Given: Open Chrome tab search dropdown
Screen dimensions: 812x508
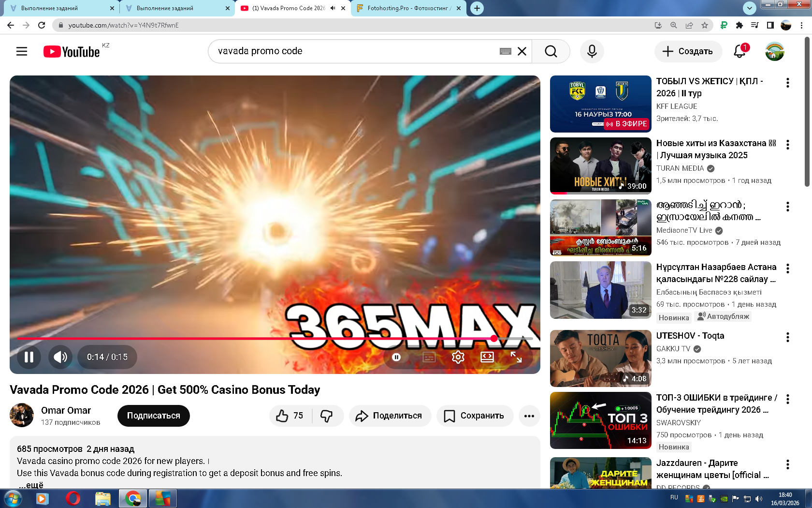Looking at the screenshot, I should (x=749, y=8).
